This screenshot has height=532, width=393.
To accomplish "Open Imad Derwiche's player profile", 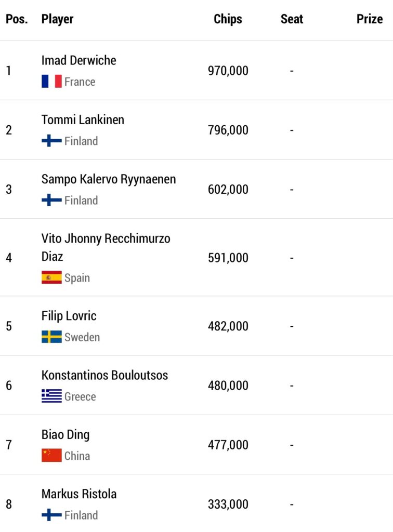I will pos(78,60).
